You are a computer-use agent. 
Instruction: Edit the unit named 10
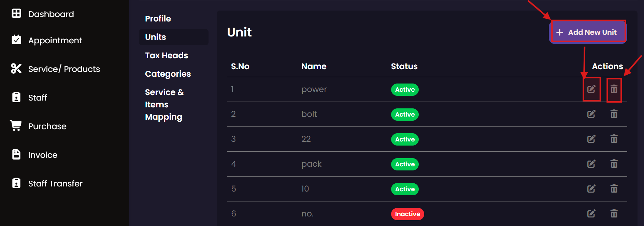(591, 189)
